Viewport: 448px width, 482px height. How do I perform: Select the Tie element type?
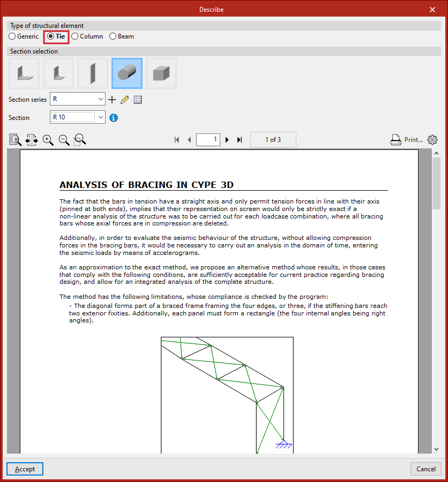[x=56, y=36]
